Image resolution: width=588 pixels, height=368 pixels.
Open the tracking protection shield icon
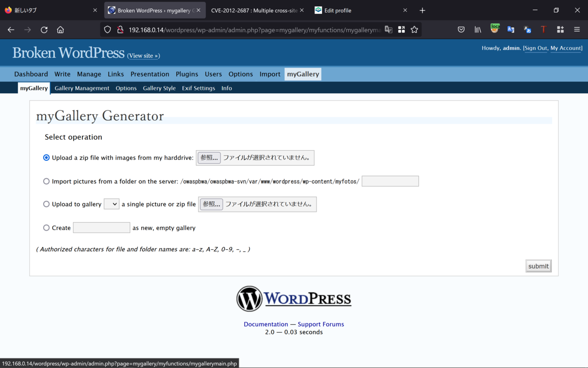[107, 29]
